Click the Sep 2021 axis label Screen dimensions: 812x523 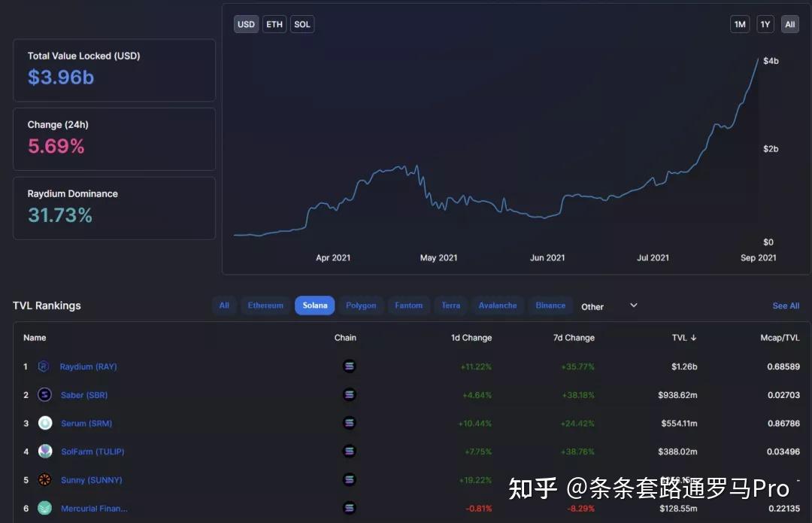coord(758,257)
